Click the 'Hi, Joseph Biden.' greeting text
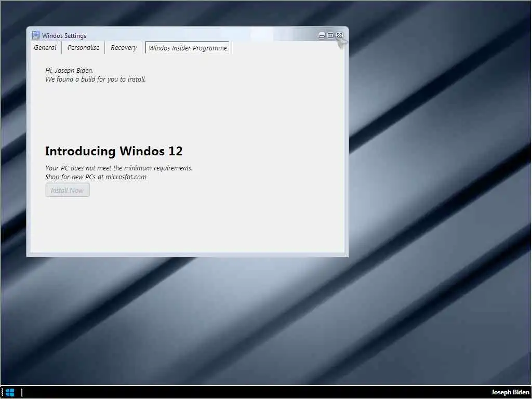 (x=69, y=70)
